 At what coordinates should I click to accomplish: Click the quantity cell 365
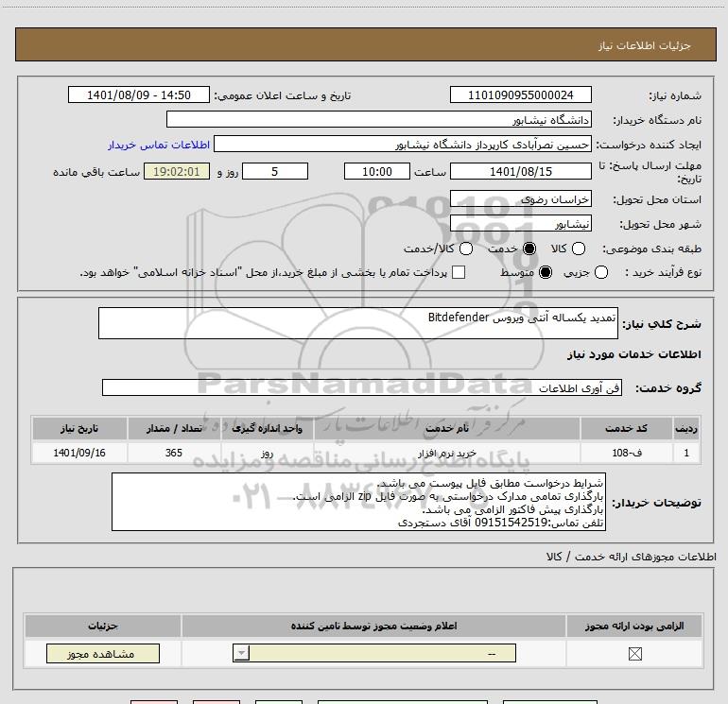[174, 453]
